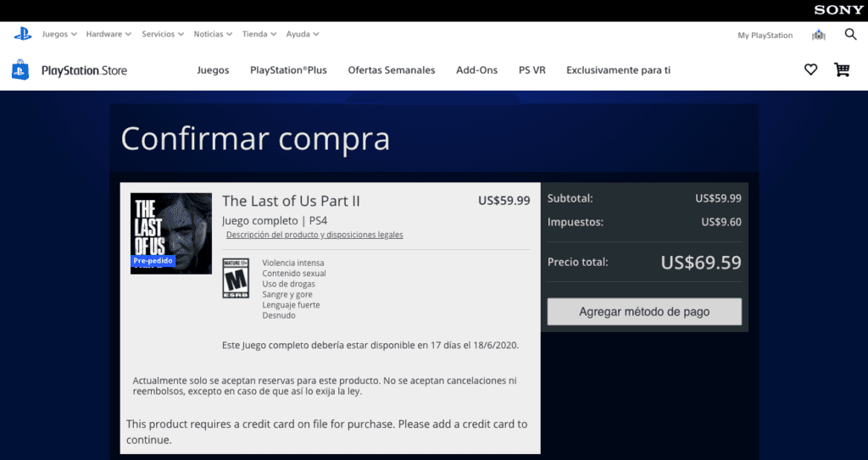The width and height of the screenshot is (868, 460).
Task: Click the Contenido sexual descriptor
Action: pyautogui.click(x=294, y=274)
